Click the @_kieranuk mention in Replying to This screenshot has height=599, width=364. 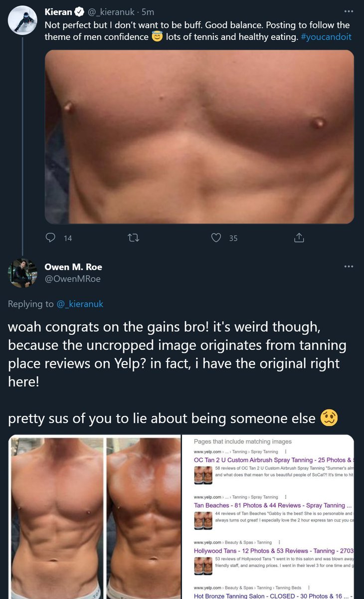point(80,303)
